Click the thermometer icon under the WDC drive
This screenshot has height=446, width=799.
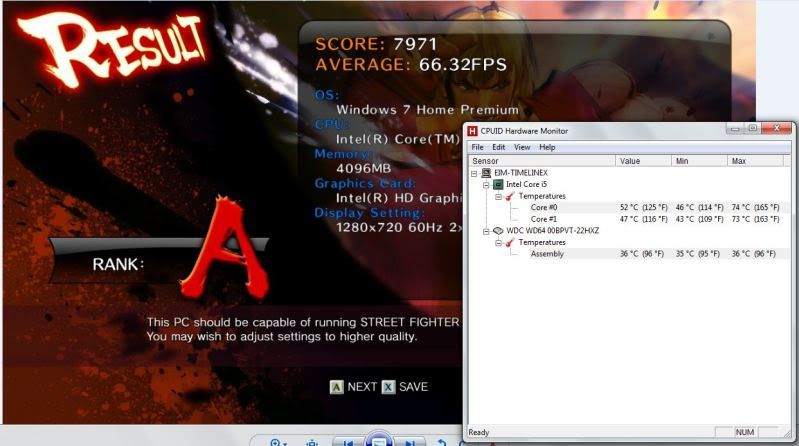510,243
